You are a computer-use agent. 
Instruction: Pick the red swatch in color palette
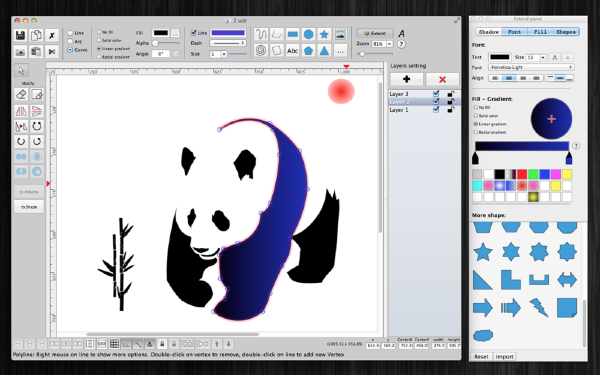[x=522, y=174]
